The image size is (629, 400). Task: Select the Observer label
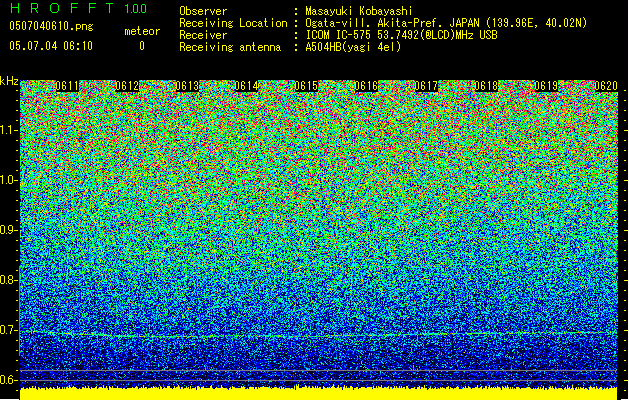[203, 11]
